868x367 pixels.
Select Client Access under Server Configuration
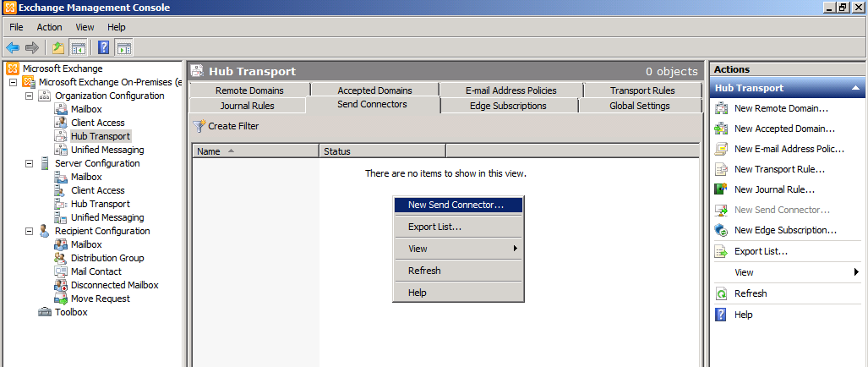(98, 190)
